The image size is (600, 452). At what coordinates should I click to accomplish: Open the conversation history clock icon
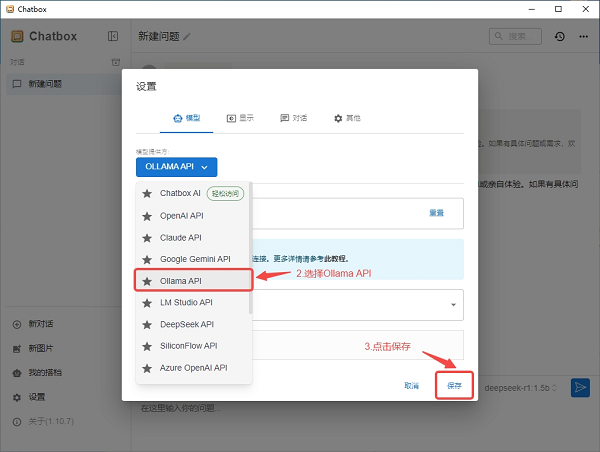559,36
